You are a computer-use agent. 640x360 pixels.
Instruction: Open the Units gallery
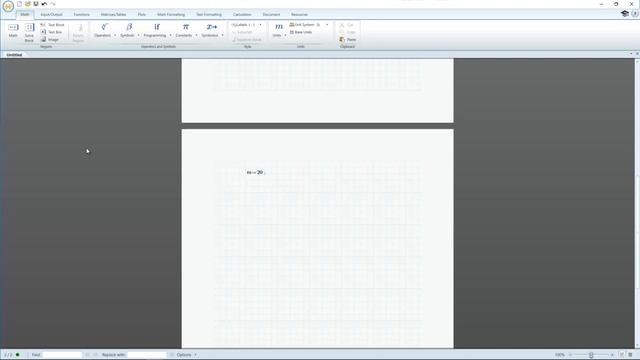coord(277,31)
